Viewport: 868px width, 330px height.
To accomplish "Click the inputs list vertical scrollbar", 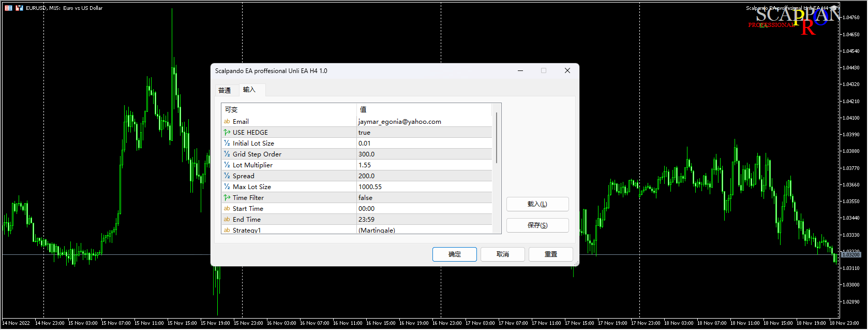I will coord(497,138).
